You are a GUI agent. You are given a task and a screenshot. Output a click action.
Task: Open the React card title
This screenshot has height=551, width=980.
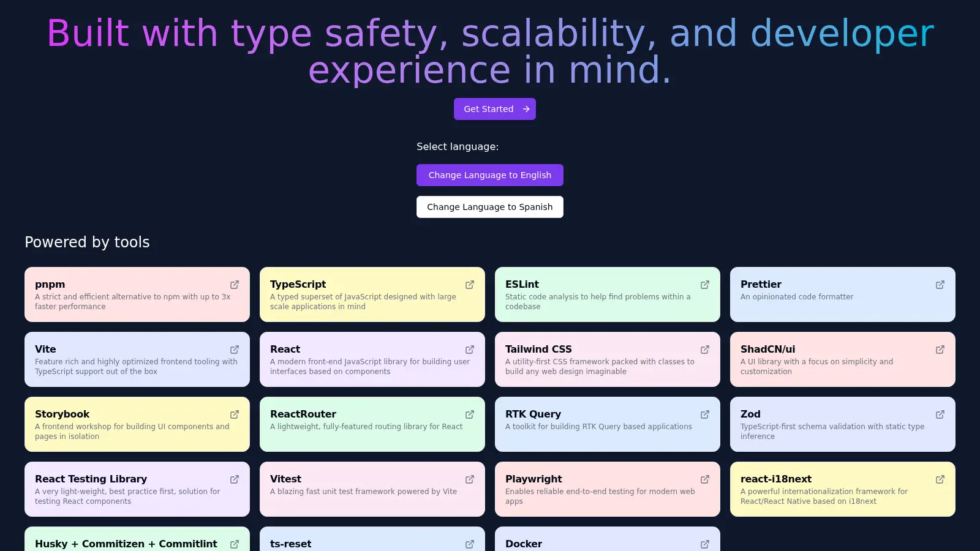click(285, 349)
